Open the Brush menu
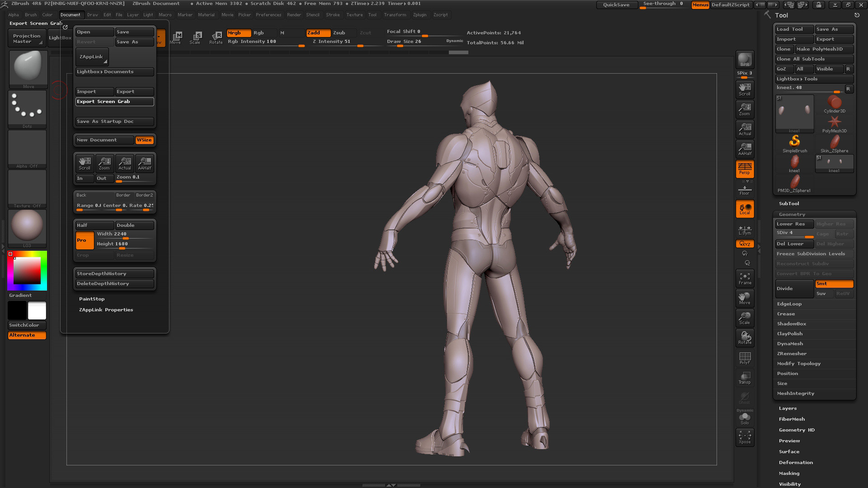 31,15
